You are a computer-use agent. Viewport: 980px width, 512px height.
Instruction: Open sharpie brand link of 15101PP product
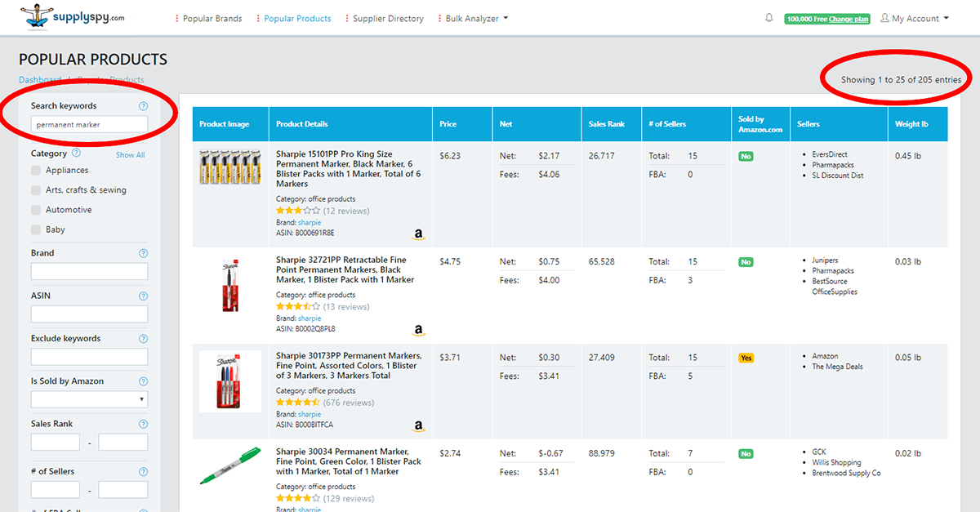coord(310,222)
